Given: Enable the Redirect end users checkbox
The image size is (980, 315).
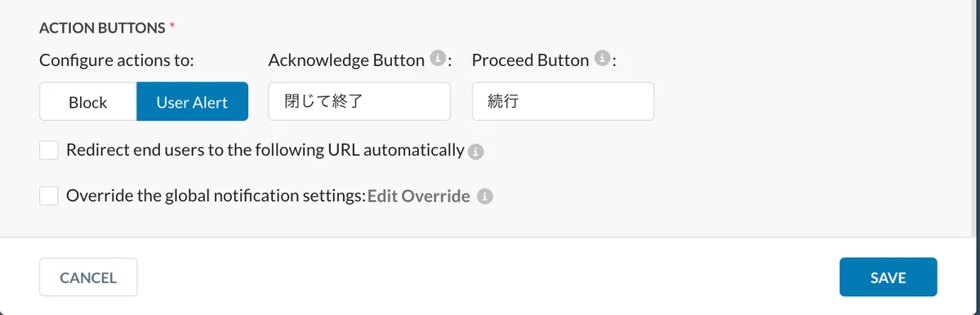Looking at the screenshot, I should point(49,150).
